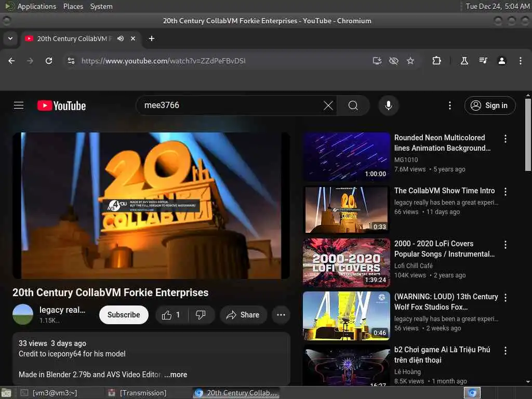Open the System menu
The width and height of the screenshot is (532, 399).
point(101,6)
